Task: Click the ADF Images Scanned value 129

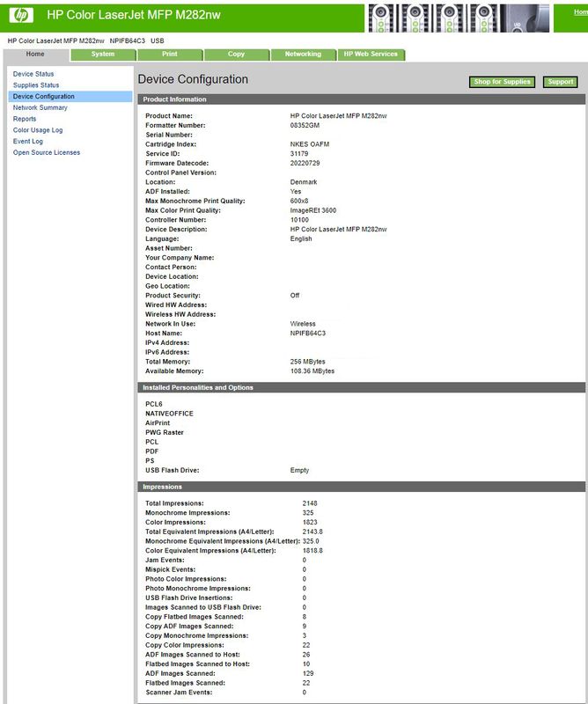Action: point(308,673)
